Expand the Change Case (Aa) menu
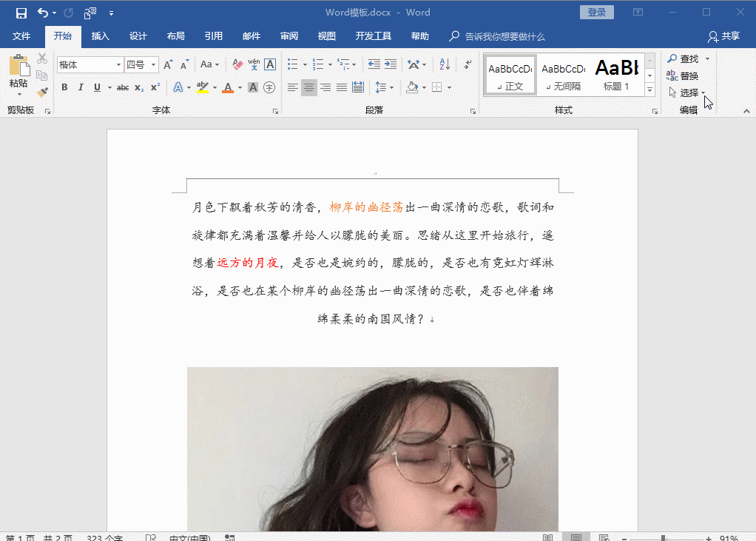The height and width of the screenshot is (541, 756). [x=210, y=64]
